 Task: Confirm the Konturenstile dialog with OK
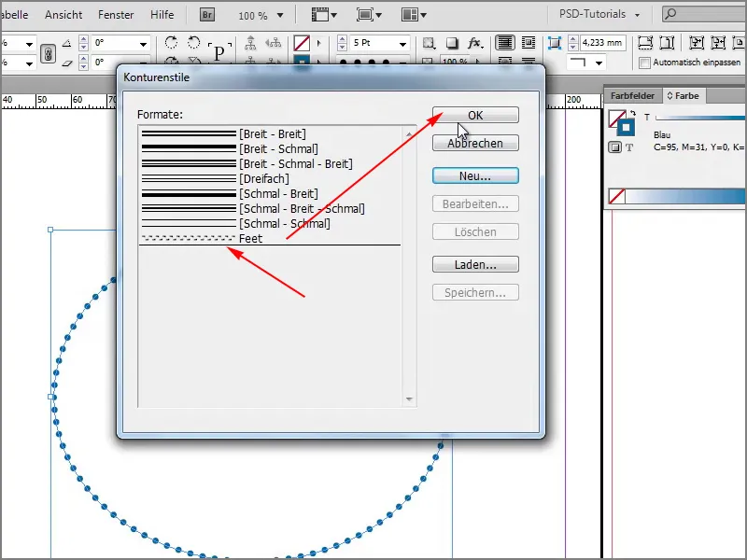(x=476, y=114)
